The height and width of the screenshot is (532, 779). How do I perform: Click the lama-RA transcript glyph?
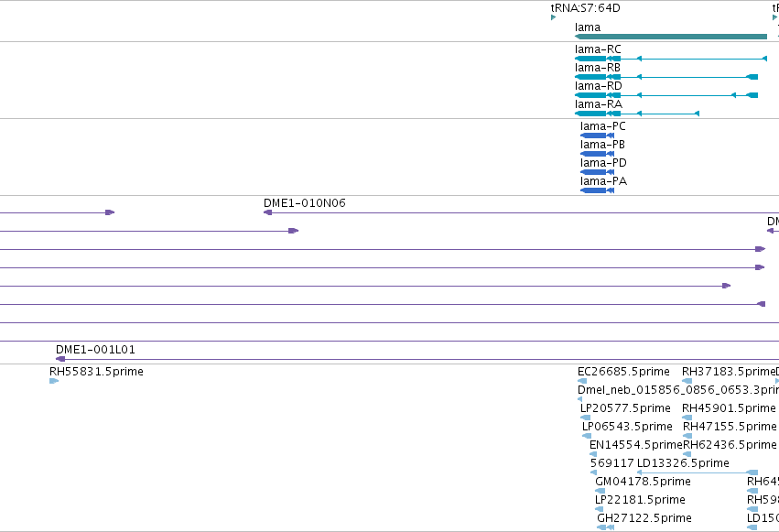point(637,114)
